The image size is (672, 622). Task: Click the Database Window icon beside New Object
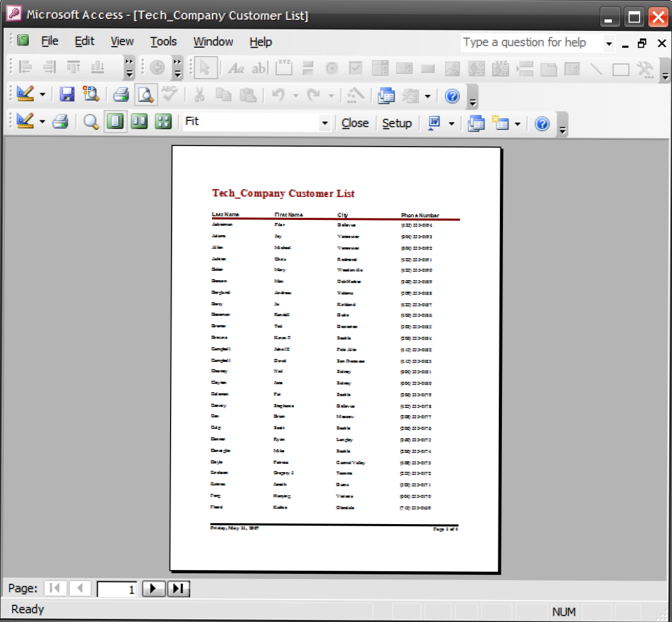pos(386,95)
